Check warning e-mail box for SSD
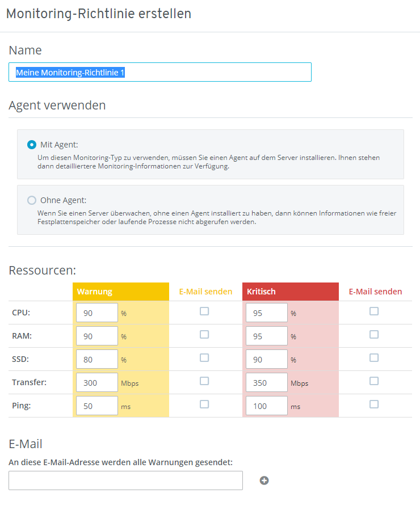This screenshot has height=506, width=420. [x=204, y=358]
